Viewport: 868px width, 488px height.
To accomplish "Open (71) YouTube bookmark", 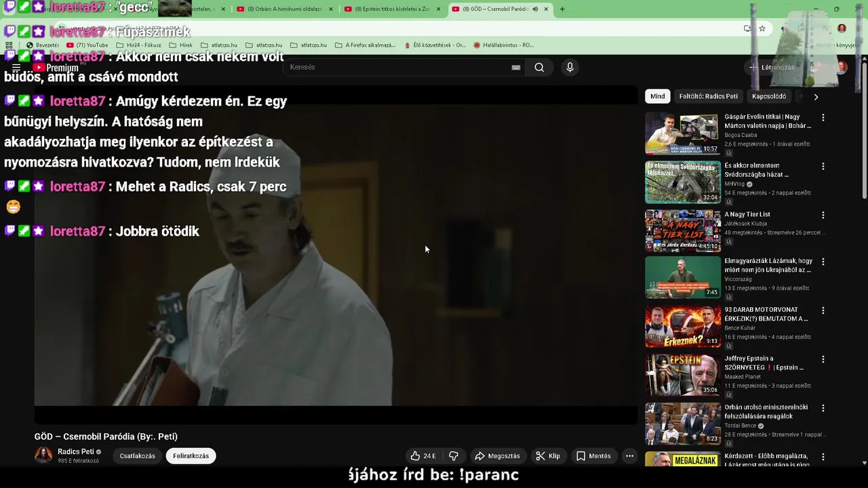I will (x=87, y=45).
